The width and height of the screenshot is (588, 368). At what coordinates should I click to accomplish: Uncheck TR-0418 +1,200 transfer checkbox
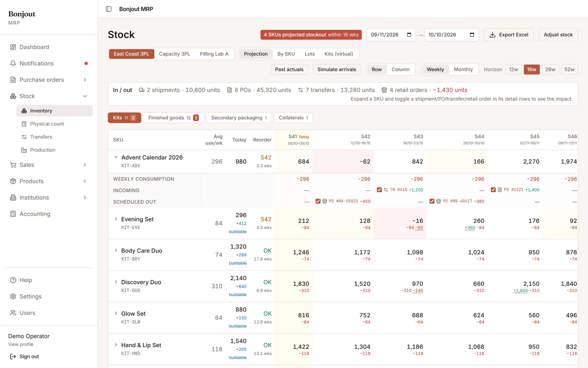[x=379, y=190]
